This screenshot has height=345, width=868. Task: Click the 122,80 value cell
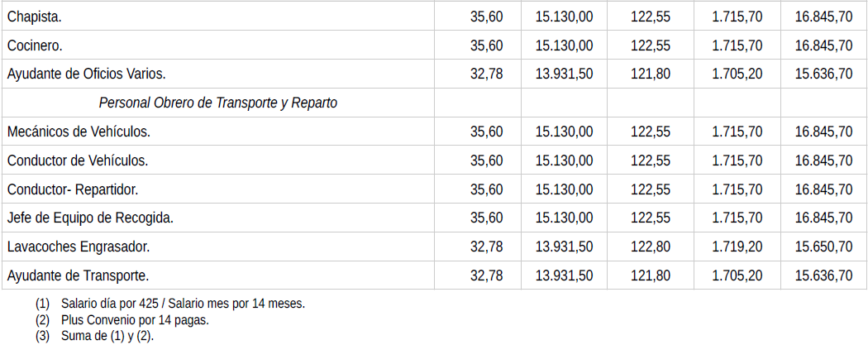(651, 247)
